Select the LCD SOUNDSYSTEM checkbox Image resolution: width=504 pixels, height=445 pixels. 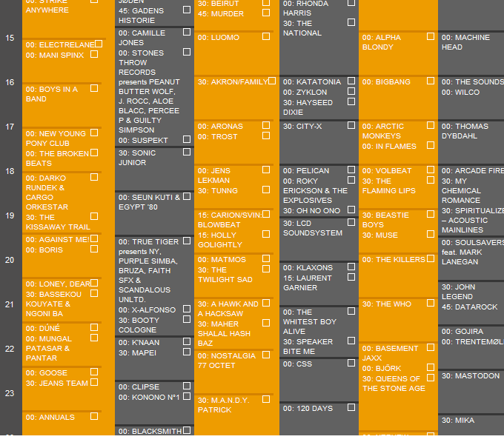[x=351, y=222]
